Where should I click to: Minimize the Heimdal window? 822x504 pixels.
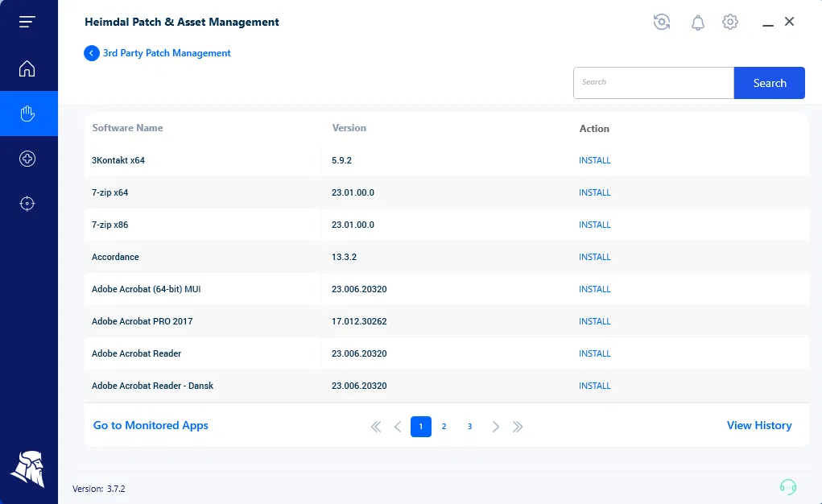click(x=768, y=25)
